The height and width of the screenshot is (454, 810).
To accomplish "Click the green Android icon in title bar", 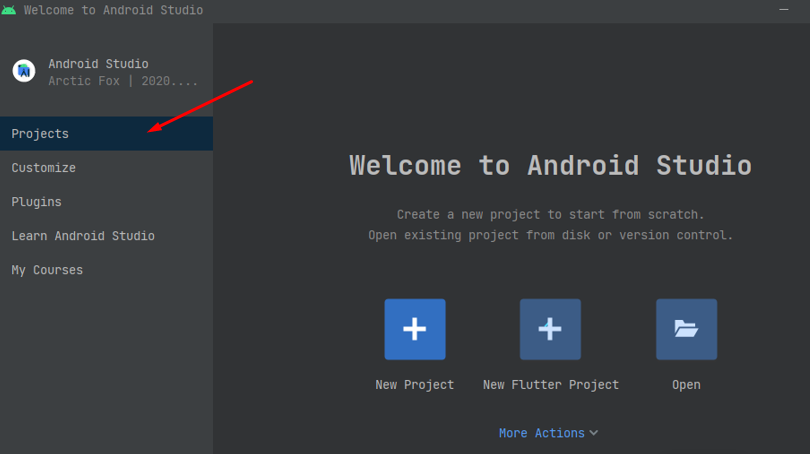I will (9, 10).
